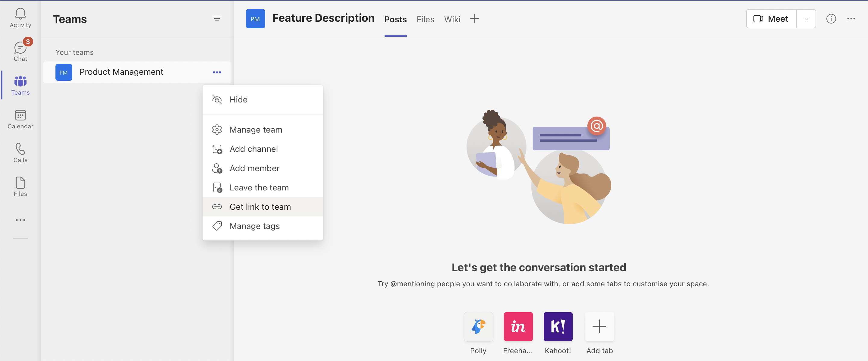The width and height of the screenshot is (868, 361).
Task: Open Chat with 3 unread badge
Action: [20, 51]
